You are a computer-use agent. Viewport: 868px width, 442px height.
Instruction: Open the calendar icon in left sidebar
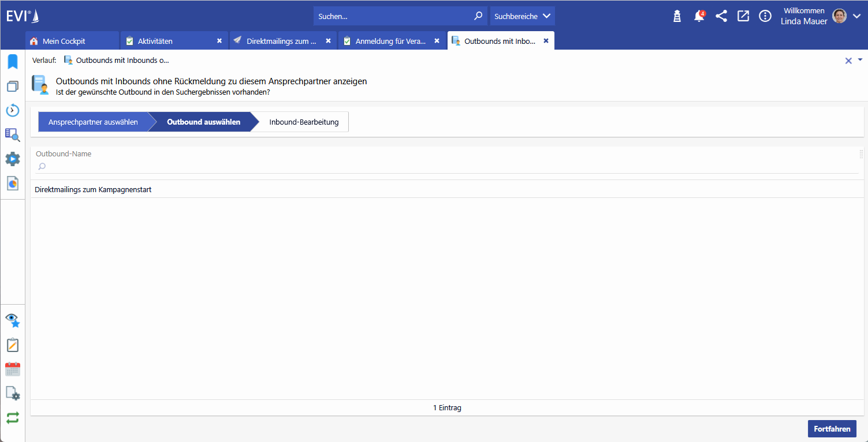[12, 369]
